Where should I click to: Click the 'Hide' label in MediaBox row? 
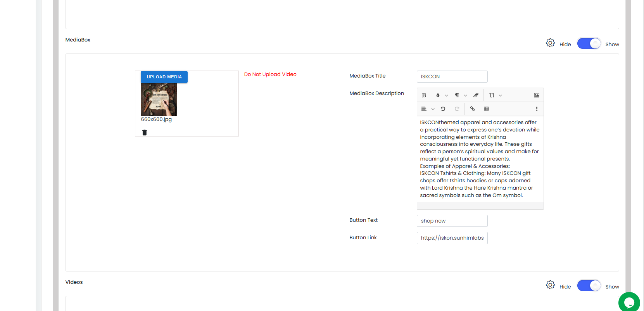[x=565, y=45]
